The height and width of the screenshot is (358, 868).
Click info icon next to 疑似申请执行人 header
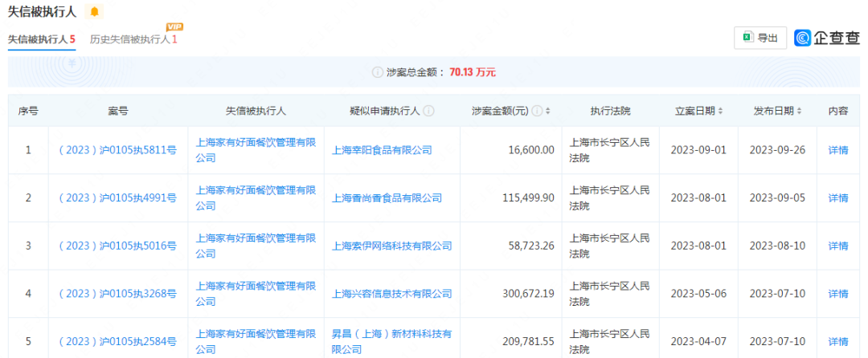point(428,111)
